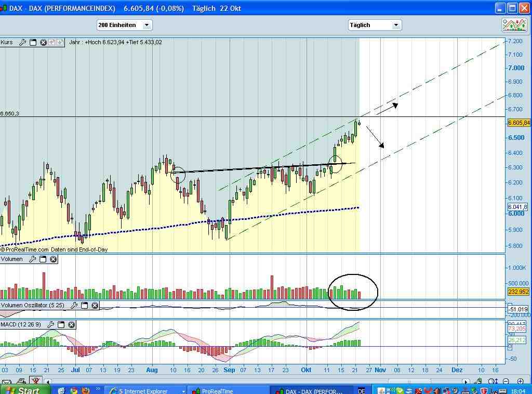The height and width of the screenshot is (394, 532).
Task: Expand Internet Explorer taskbar group arrow
Action: pyautogui.click(x=183, y=391)
